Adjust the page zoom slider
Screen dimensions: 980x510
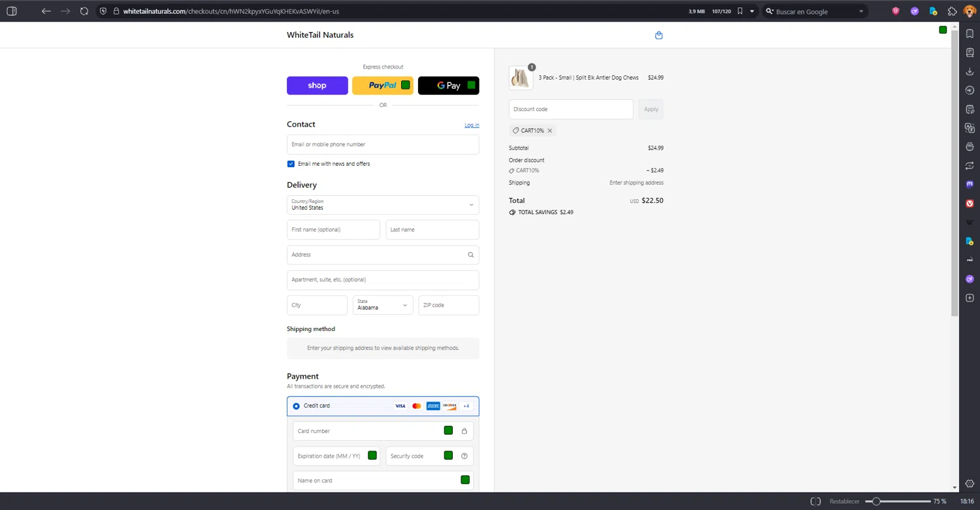click(898, 502)
